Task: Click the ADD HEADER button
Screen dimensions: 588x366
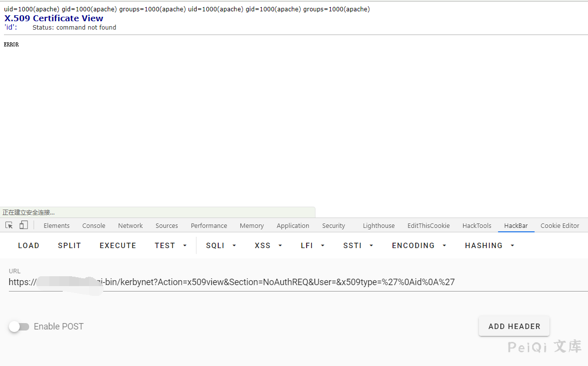Action: [x=514, y=327]
